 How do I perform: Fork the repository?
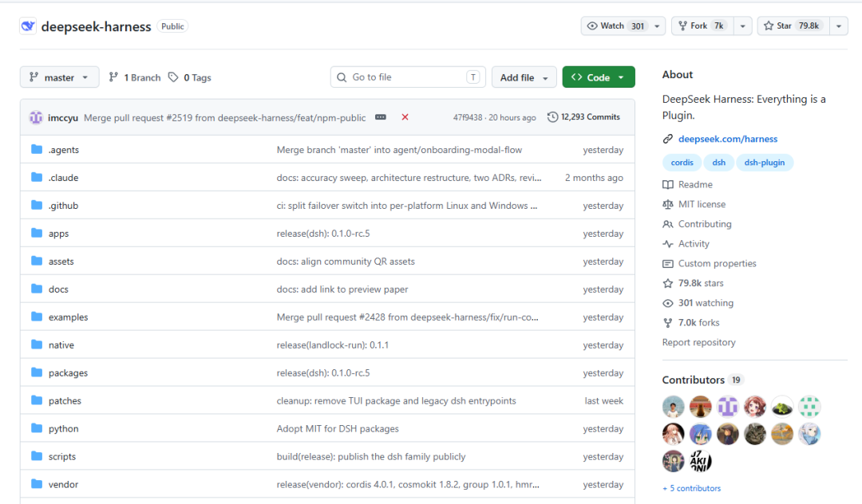702,26
